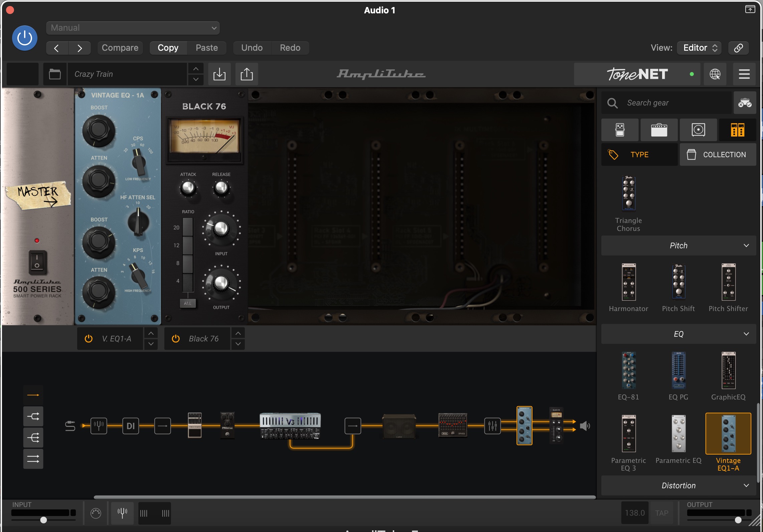Select the V3 amp in signal chain
The width and height of the screenshot is (763, 532).
[x=290, y=426]
